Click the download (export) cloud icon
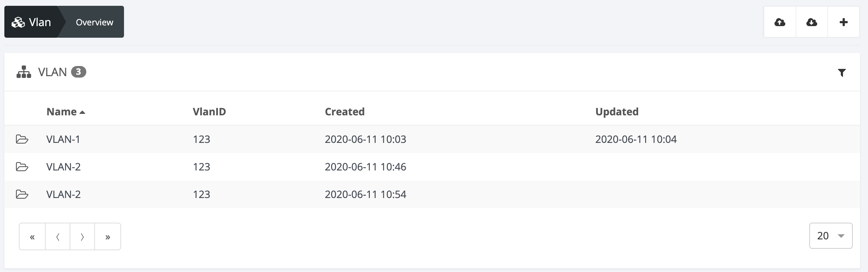 pyautogui.click(x=811, y=22)
